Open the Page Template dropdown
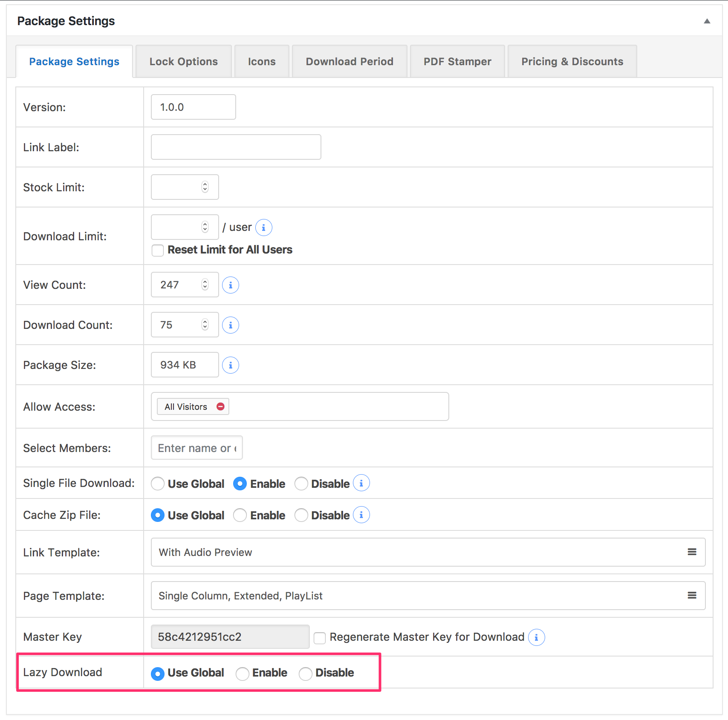 tap(428, 596)
